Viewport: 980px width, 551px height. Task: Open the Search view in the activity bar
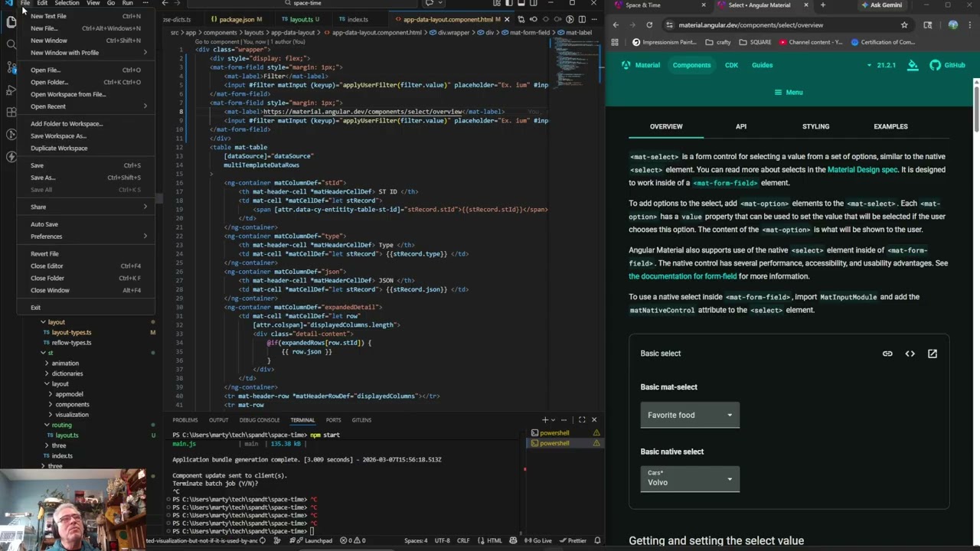pyautogui.click(x=11, y=44)
